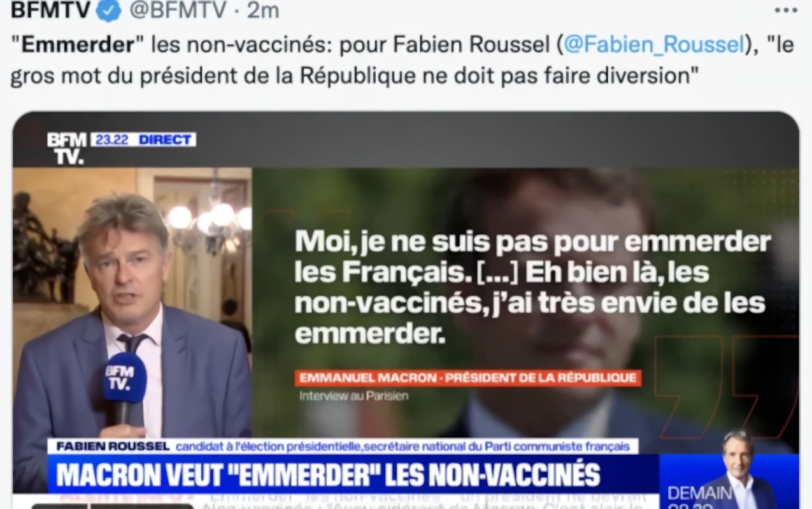Click the Fabien Roussel name lower-third

[x=343, y=446]
